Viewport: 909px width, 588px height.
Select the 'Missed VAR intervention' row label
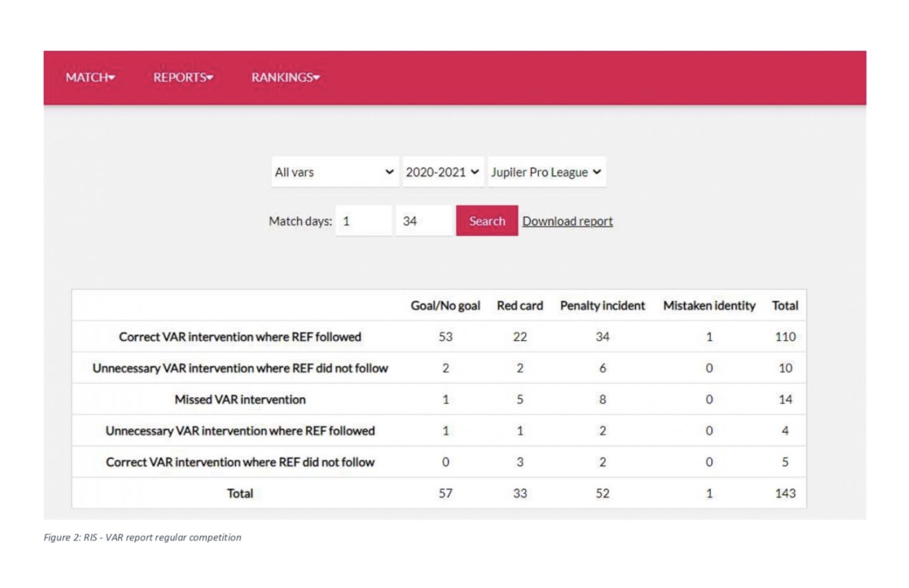[240, 399]
